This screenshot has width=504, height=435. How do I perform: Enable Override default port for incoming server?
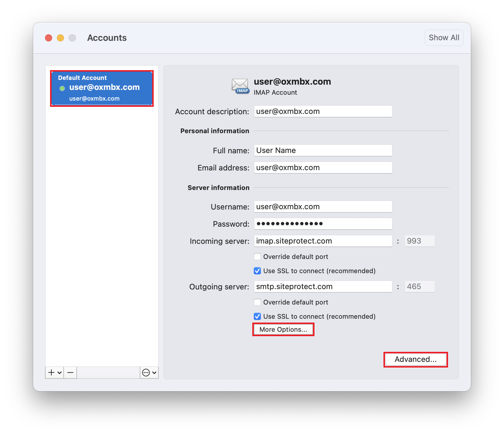(257, 257)
